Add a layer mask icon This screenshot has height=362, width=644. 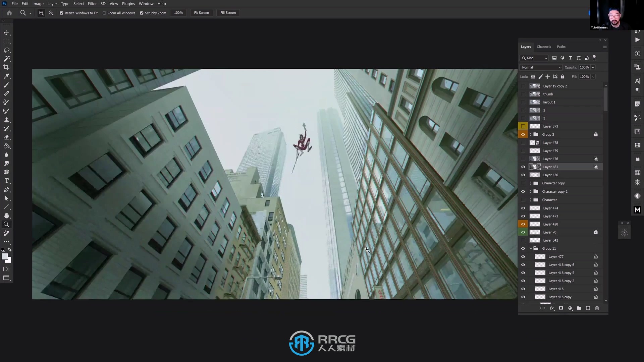click(x=561, y=308)
